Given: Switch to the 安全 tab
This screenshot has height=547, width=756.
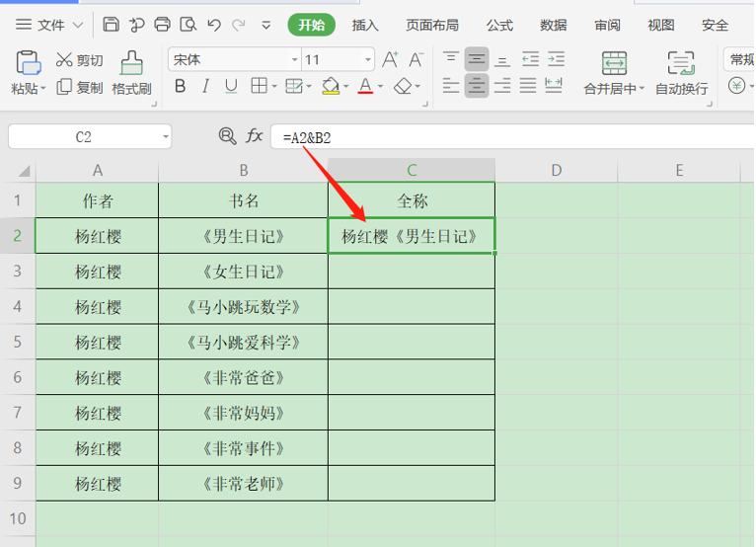Looking at the screenshot, I should coord(715,25).
